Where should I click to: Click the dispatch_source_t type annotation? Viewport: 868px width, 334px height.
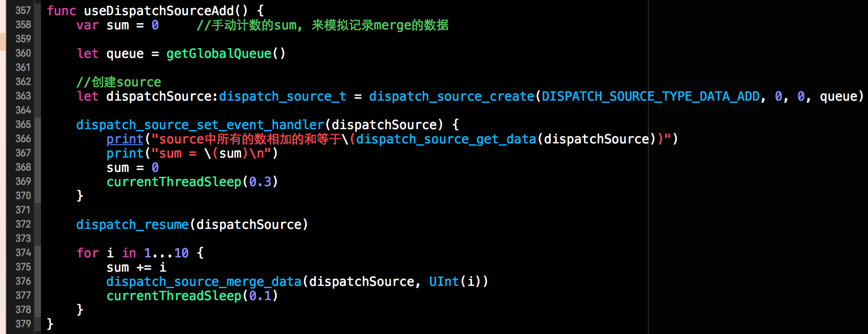click(282, 96)
